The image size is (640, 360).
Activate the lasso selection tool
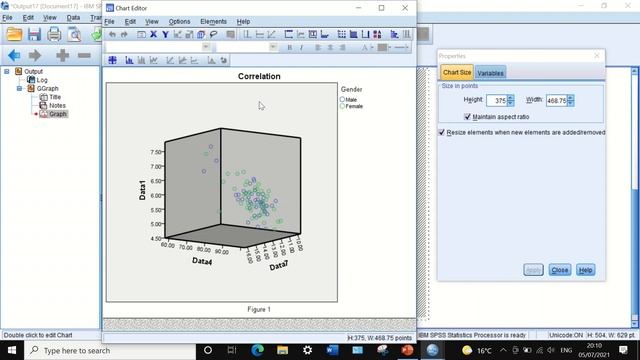pyautogui.click(x=213, y=35)
